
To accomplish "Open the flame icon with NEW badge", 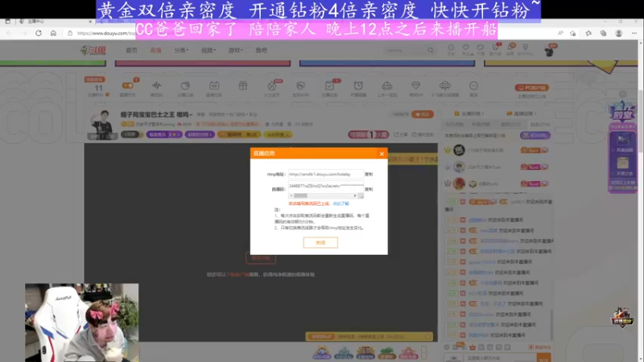I will pyautogui.click(x=272, y=85).
